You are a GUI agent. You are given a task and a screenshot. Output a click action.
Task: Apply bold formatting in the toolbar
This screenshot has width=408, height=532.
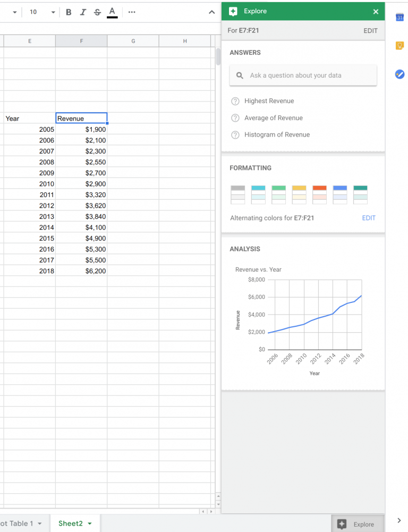click(x=69, y=11)
